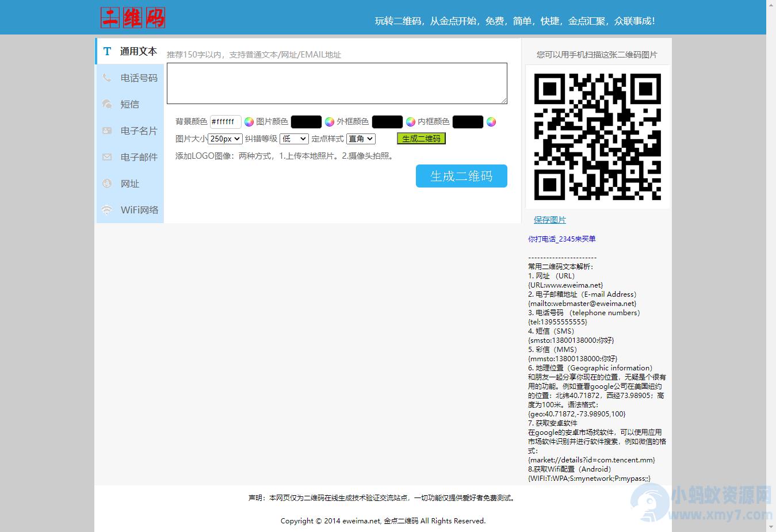Screen dimensions: 776x532
Task: Switch to the WiFi网络 tab
Action: point(130,210)
